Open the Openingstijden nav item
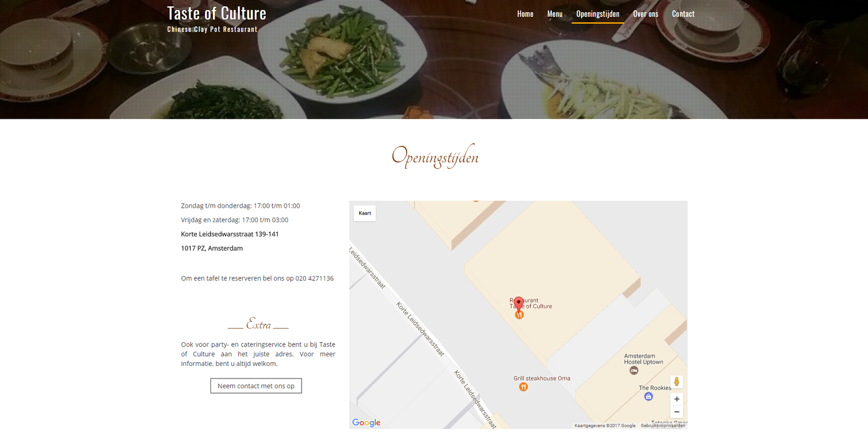The width and height of the screenshot is (868, 443). point(598,14)
